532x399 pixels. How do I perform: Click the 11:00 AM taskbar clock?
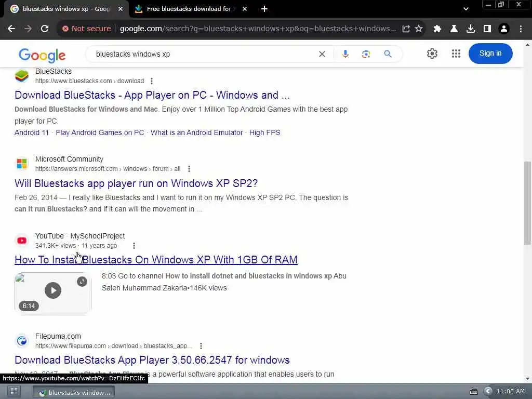tap(511, 392)
